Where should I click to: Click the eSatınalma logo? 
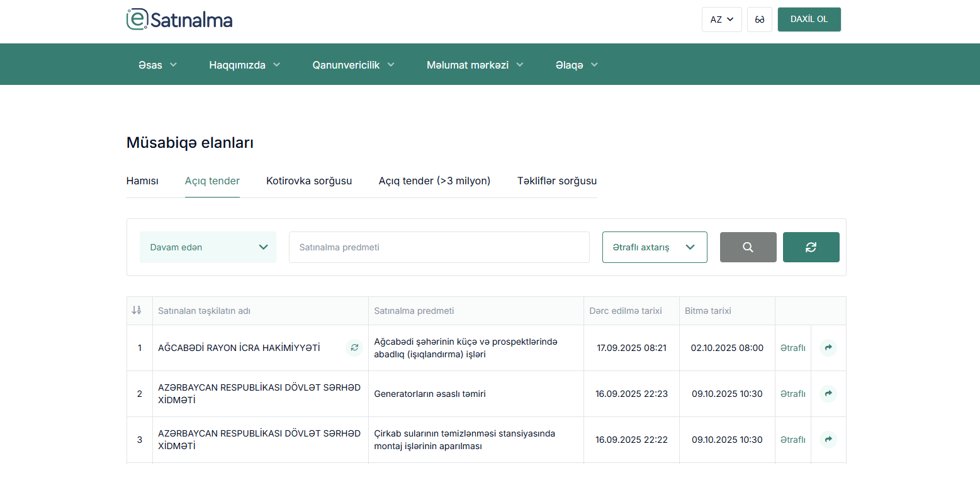tap(179, 19)
